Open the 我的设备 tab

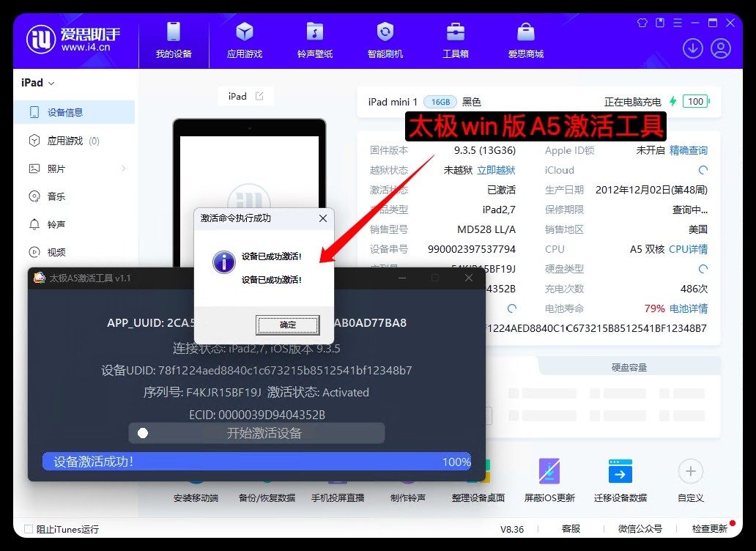tap(174, 40)
